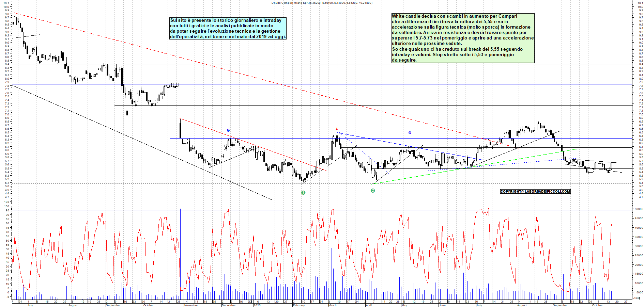644x307 pixels.
Task: Select the red down arrow at March peak
Action: pyautogui.click(x=337, y=129)
